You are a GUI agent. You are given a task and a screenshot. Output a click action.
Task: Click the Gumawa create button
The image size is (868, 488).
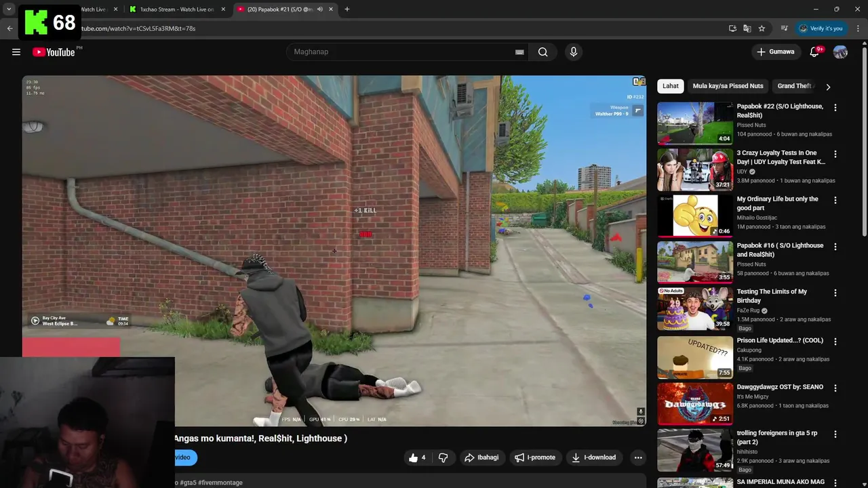pos(775,52)
